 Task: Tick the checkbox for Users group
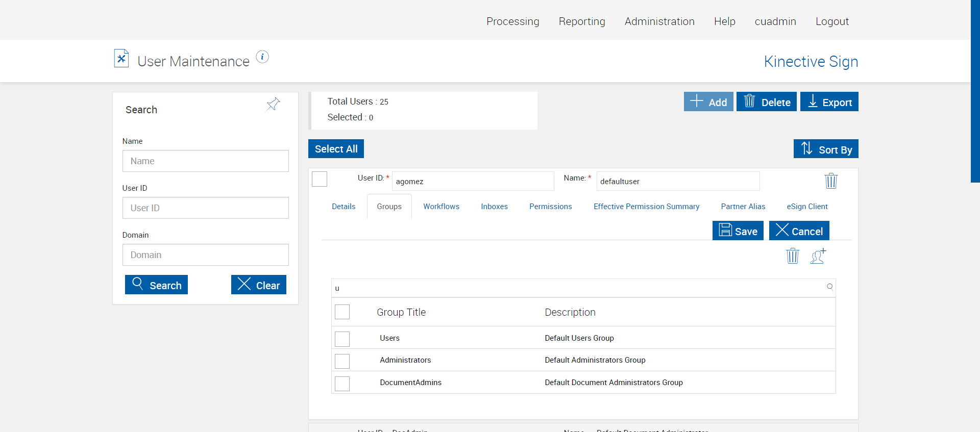pyautogui.click(x=342, y=339)
